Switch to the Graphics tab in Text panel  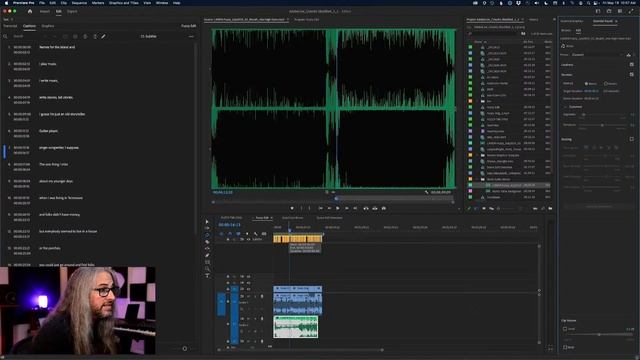click(x=48, y=26)
